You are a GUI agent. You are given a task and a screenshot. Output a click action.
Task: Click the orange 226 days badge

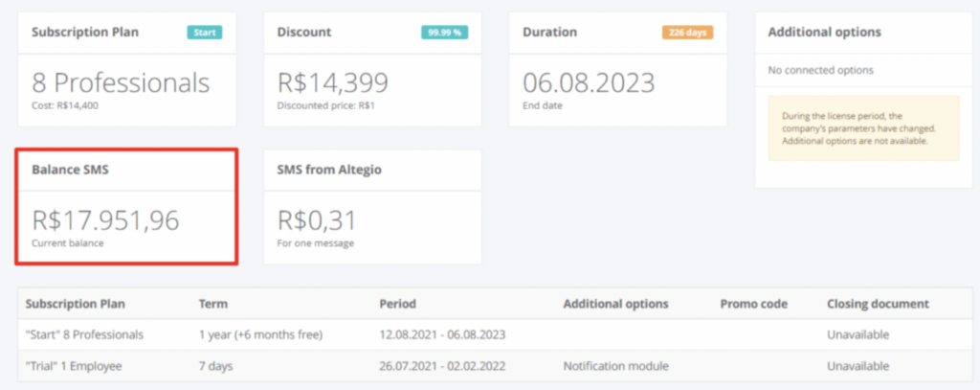click(x=687, y=32)
